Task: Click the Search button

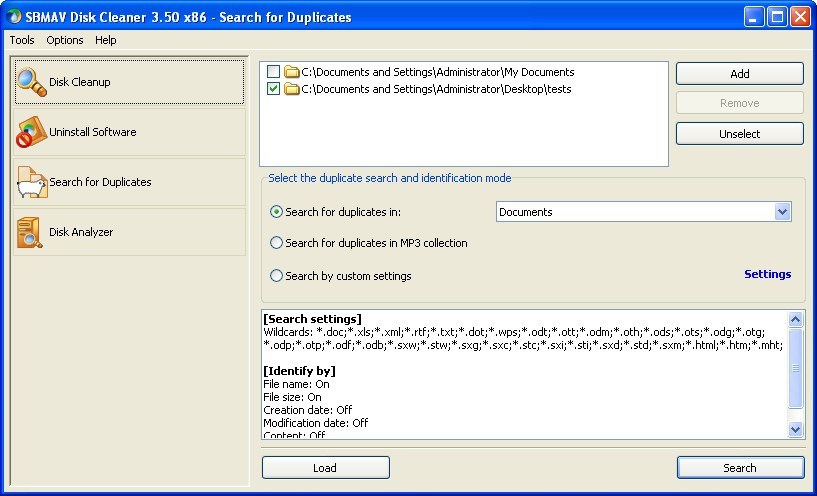Action: [x=739, y=468]
